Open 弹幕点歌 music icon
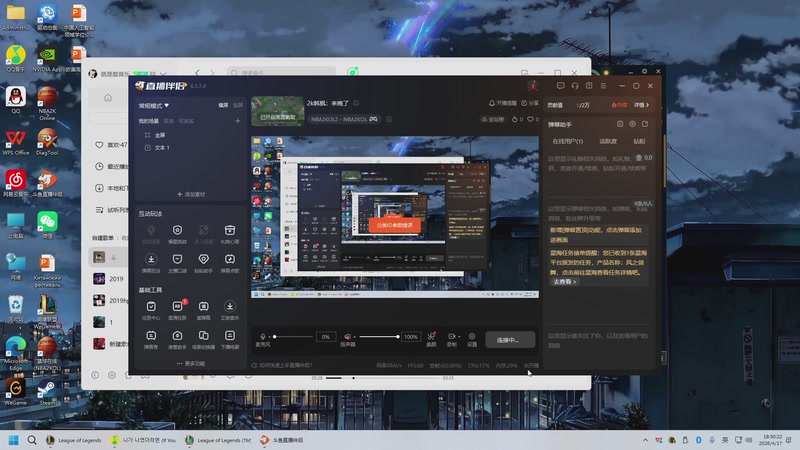This screenshot has width=800, height=450. (230, 259)
